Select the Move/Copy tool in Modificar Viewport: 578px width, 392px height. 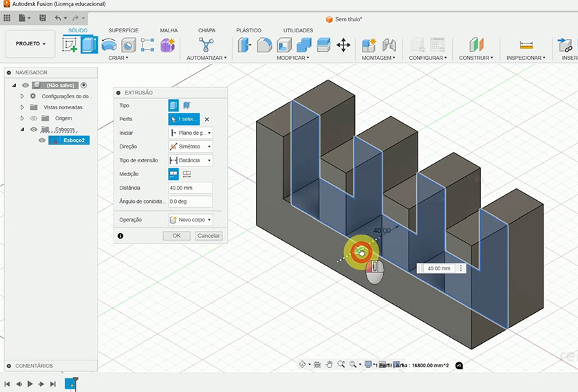[x=343, y=45]
